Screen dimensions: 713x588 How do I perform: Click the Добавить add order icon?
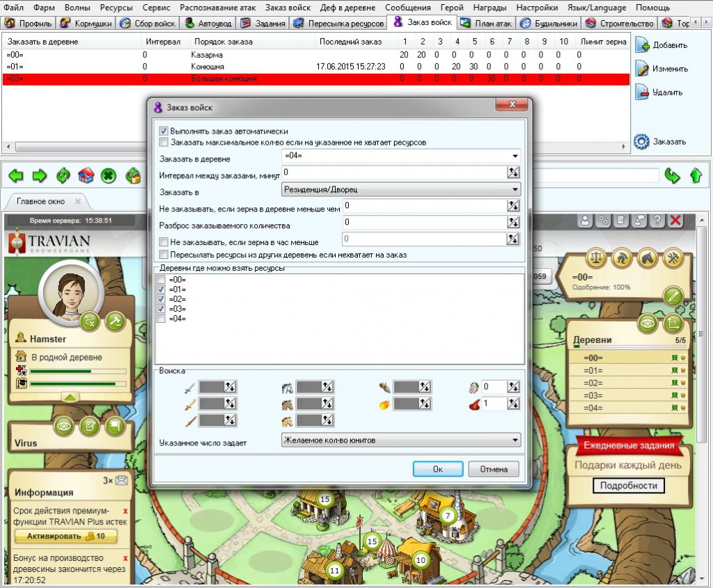coord(642,45)
